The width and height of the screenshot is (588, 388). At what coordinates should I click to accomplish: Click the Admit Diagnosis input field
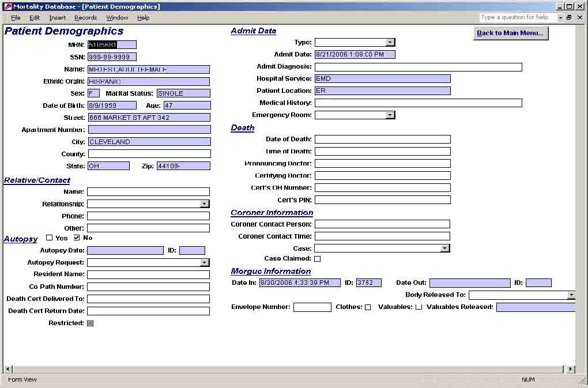point(418,67)
